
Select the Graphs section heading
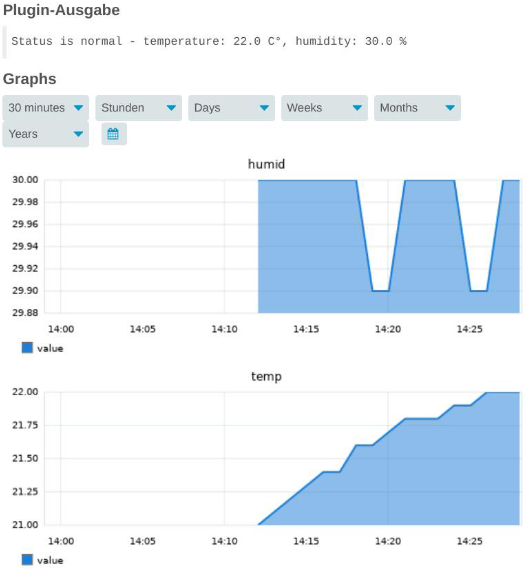pos(30,79)
